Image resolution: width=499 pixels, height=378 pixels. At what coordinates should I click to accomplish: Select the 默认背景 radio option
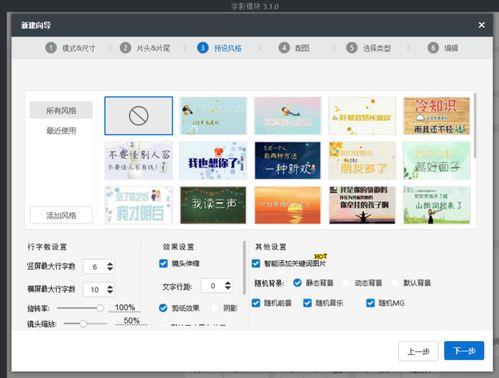(x=395, y=283)
